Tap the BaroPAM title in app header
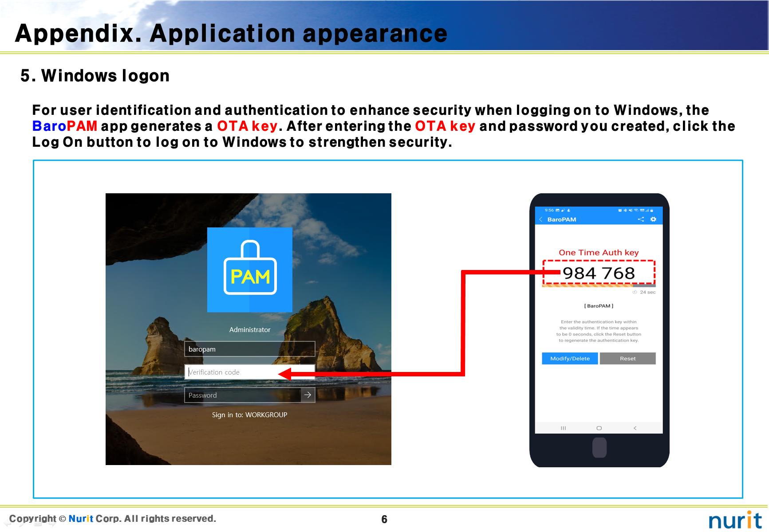The width and height of the screenshot is (769, 532). point(562,219)
